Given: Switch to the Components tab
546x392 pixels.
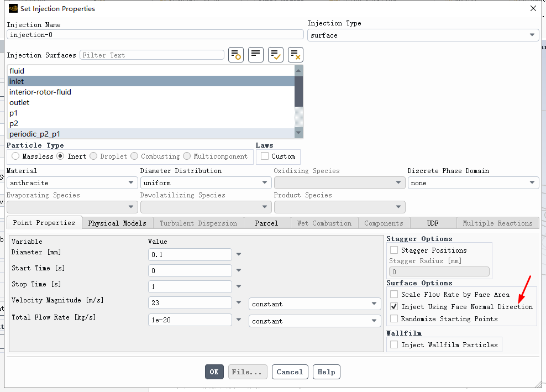Looking at the screenshot, I should point(384,223).
